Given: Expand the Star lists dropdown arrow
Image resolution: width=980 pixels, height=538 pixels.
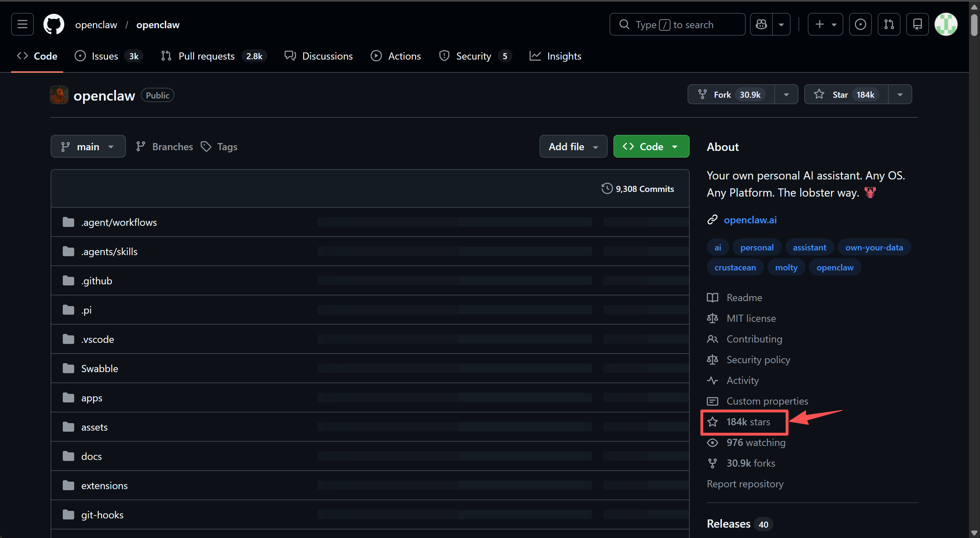Looking at the screenshot, I should 900,94.
